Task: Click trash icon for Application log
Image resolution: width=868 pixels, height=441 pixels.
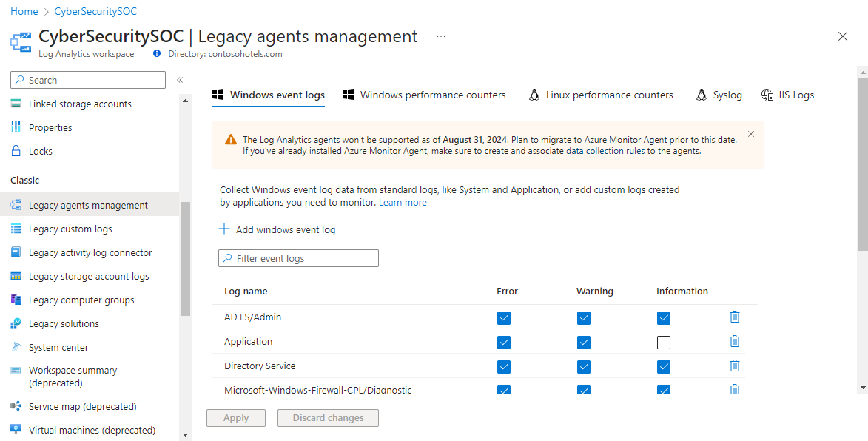Action: pos(734,341)
